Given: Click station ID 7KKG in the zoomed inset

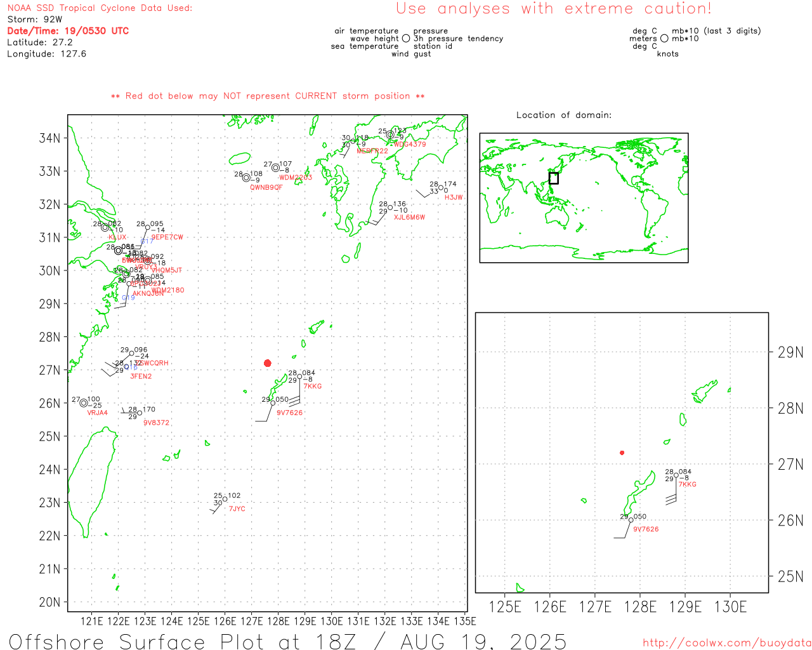Looking at the screenshot, I should coord(688,484).
